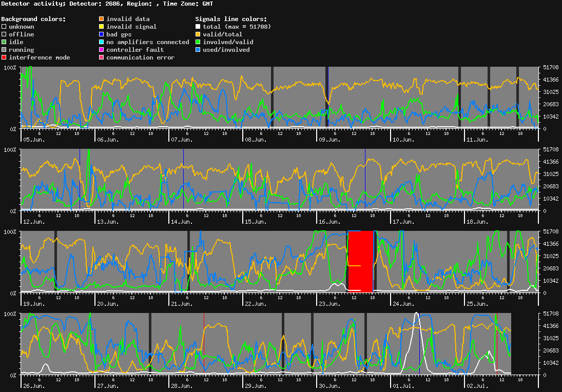Click the '05.Jun.' date label
The width and height of the screenshot is (562, 392).
click(34, 140)
